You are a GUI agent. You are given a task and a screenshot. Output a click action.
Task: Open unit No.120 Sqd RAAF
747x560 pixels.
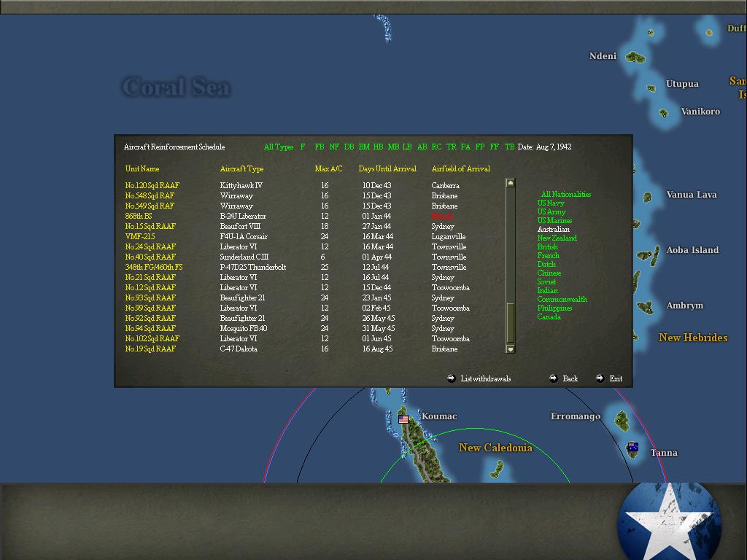(x=152, y=185)
